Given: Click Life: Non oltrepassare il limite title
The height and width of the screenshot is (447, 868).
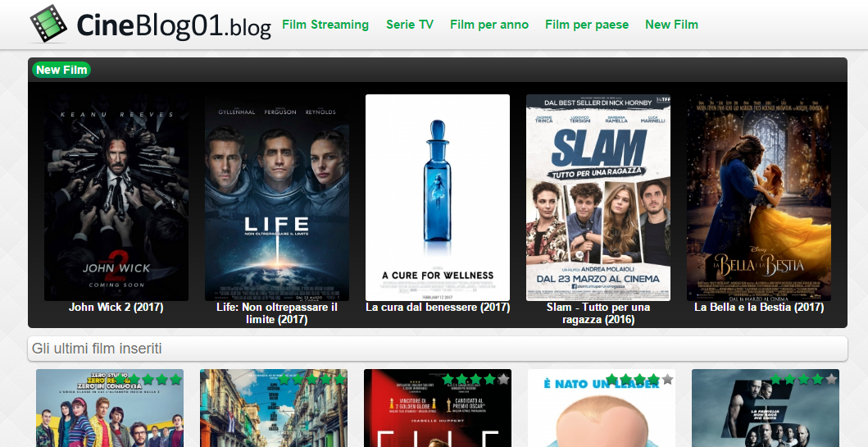Looking at the screenshot, I should pyautogui.click(x=277, y=313).
